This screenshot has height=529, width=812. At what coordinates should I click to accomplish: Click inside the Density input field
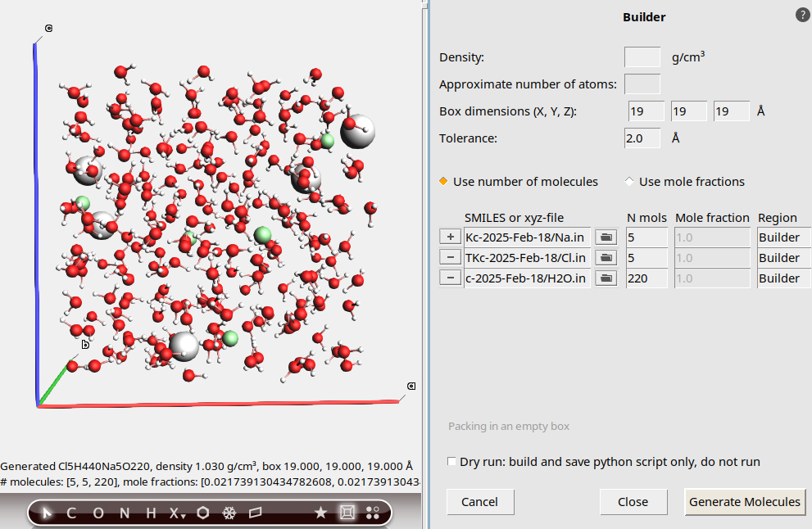[x=642, y=57]
